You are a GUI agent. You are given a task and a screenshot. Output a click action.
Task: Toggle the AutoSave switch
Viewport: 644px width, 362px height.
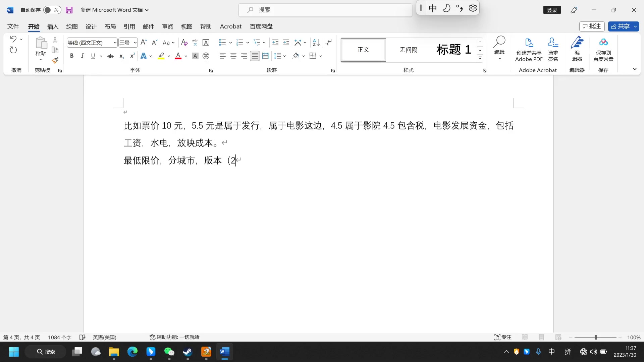tap(52, 10)
